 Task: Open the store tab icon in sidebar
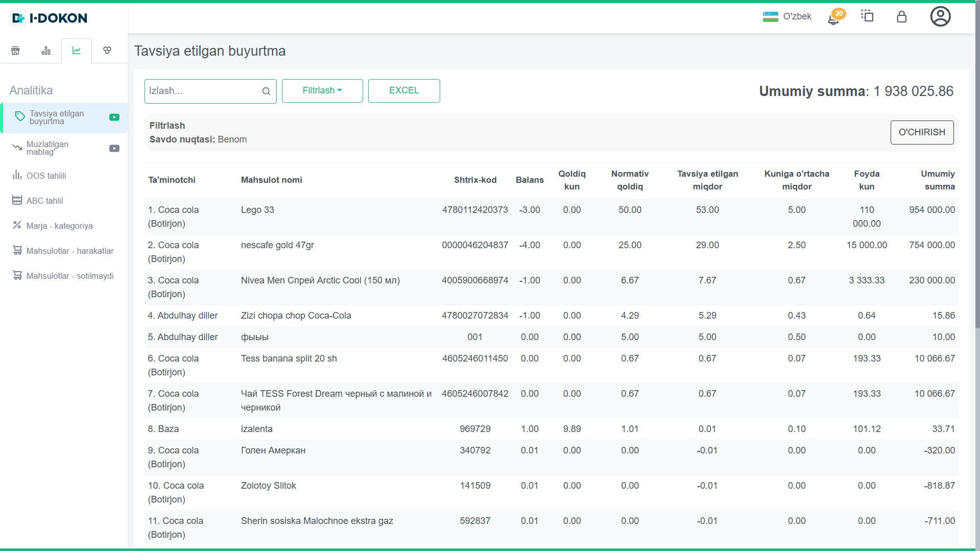point(15,51)
